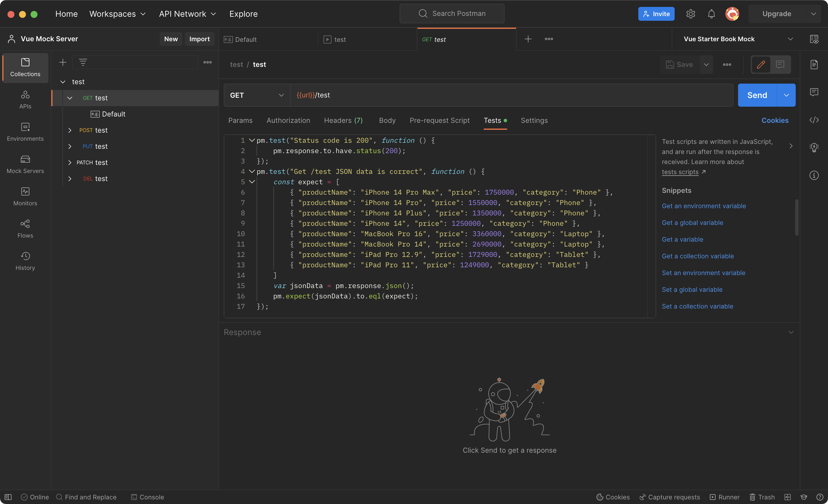Viewport: 828px width, 504px height.
Task: Toggle the GET method dropdown
Action: [256, 95]
